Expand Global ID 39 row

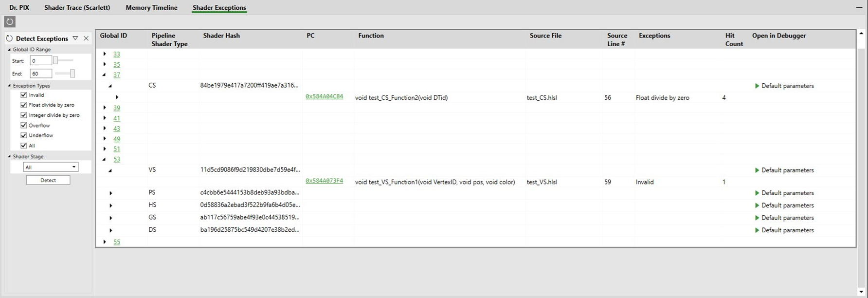[x=105, y=108]
